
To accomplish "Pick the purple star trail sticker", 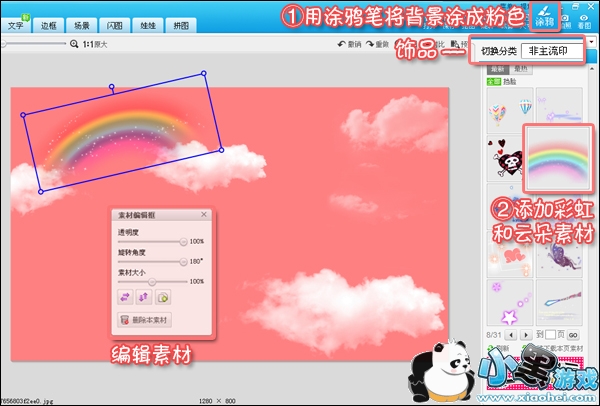I will tap(510, 302).
